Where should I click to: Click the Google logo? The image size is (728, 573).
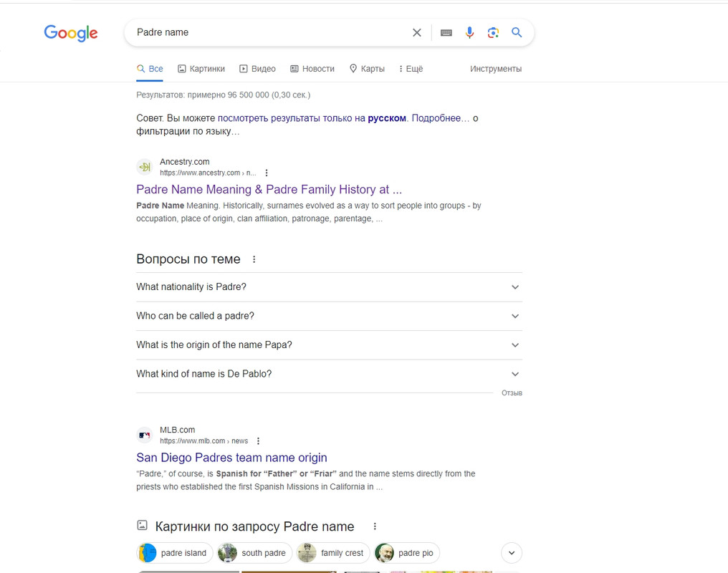(71, 33)
